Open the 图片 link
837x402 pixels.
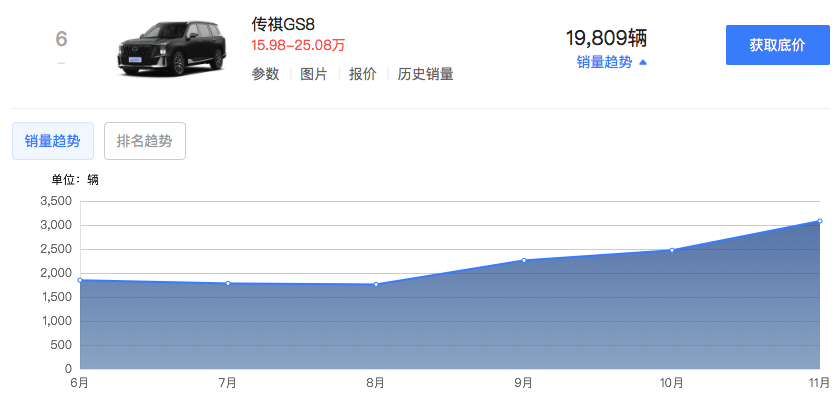point(313,74)
